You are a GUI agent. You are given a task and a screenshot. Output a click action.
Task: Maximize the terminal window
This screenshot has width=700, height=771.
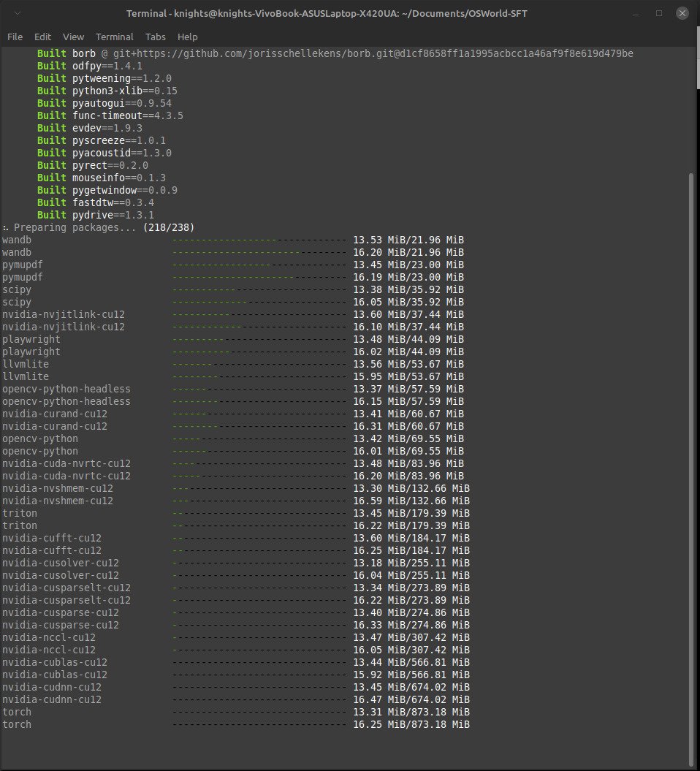(x=658, y=13)
